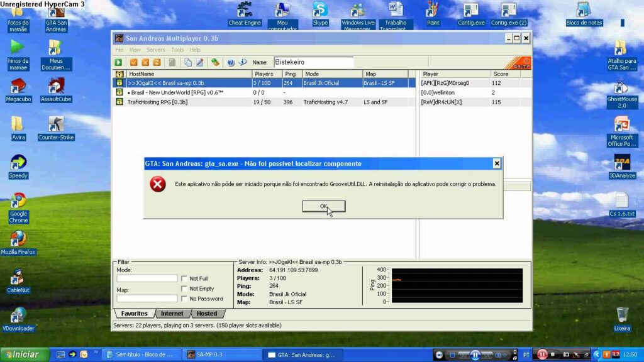
Task: Click the edit pencil icon in SA-MP toolbar
Action: click(x=199, y=62)
